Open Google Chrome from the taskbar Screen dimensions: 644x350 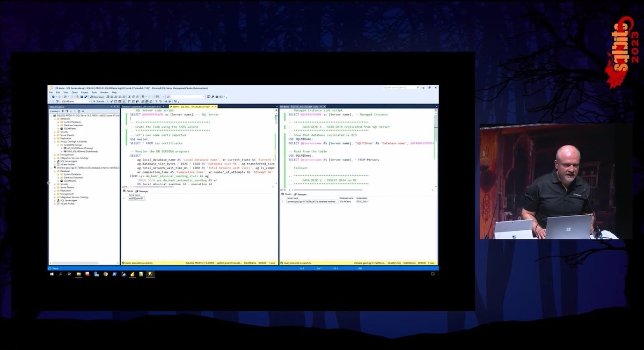(x=105, y=274)
